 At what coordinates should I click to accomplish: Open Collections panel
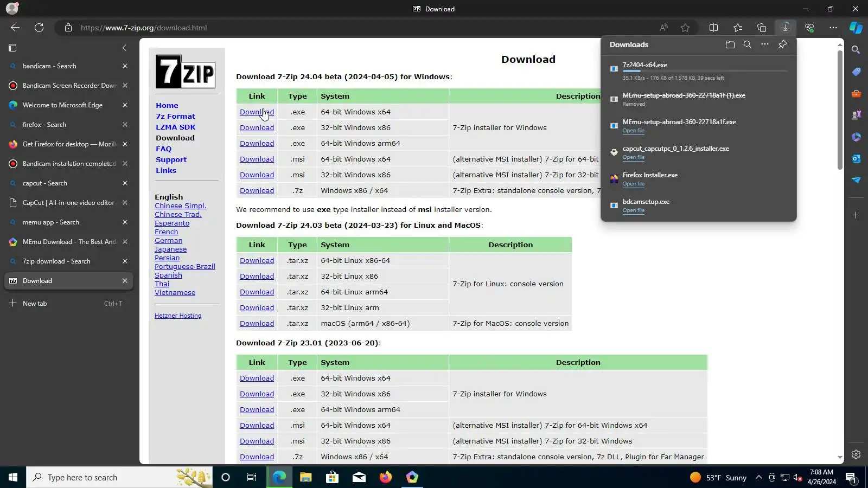762,28
